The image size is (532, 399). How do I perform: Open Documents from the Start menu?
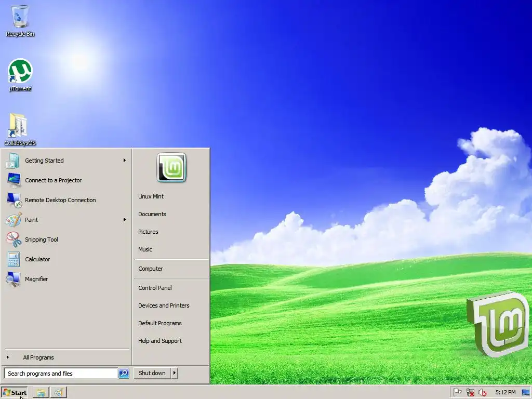pyautogui.click(x=152, y=214)
